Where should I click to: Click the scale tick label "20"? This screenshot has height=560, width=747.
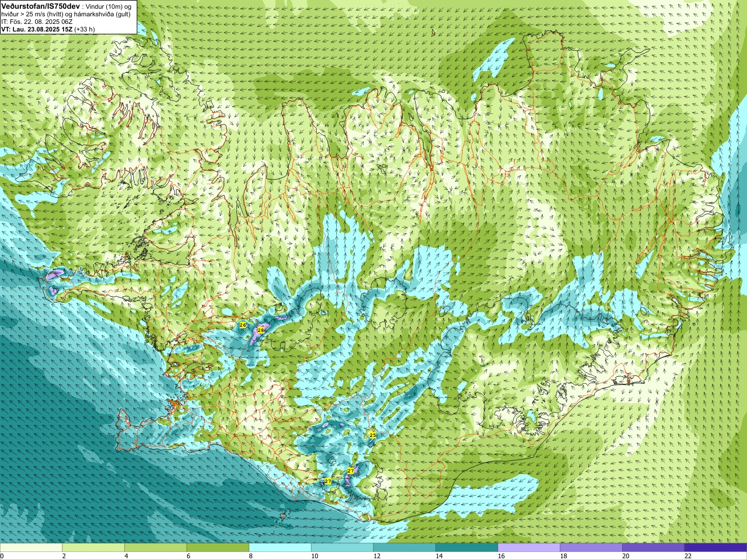click(626, 556)
